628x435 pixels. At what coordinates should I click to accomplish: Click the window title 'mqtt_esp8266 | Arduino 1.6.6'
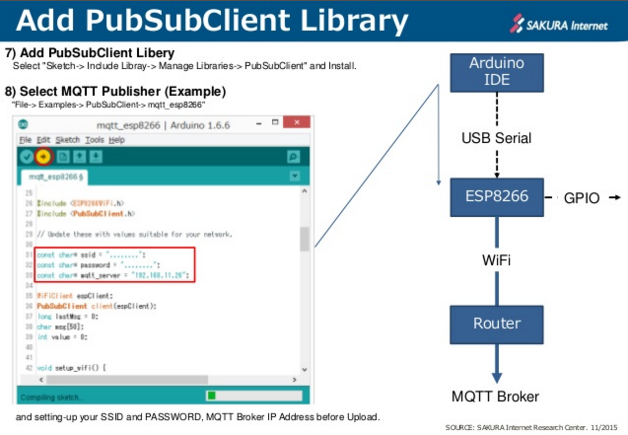click(163, 125)
